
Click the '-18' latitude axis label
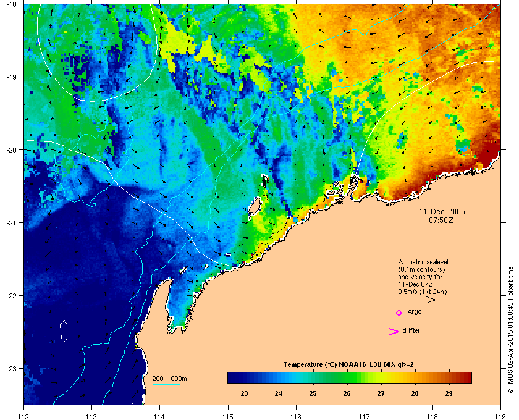coord(12,4)
